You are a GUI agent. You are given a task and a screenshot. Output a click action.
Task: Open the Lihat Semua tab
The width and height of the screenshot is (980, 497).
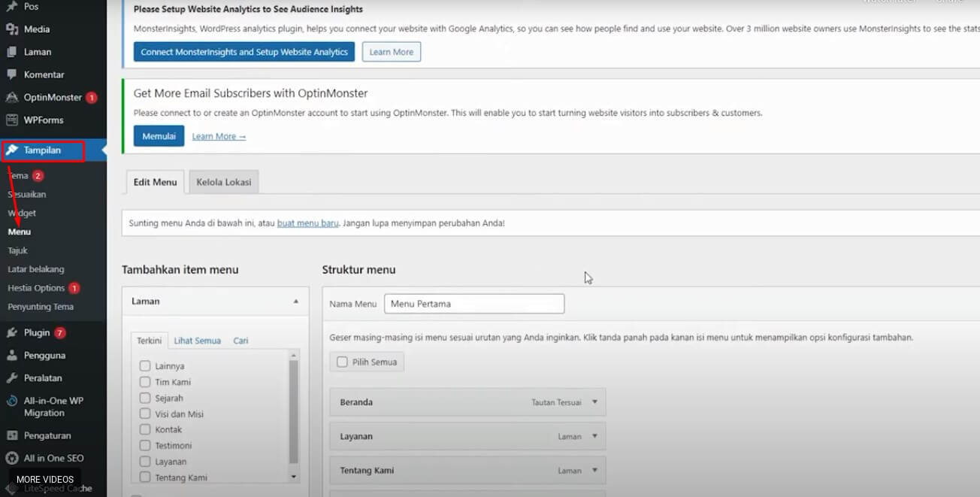coord(198,341)
